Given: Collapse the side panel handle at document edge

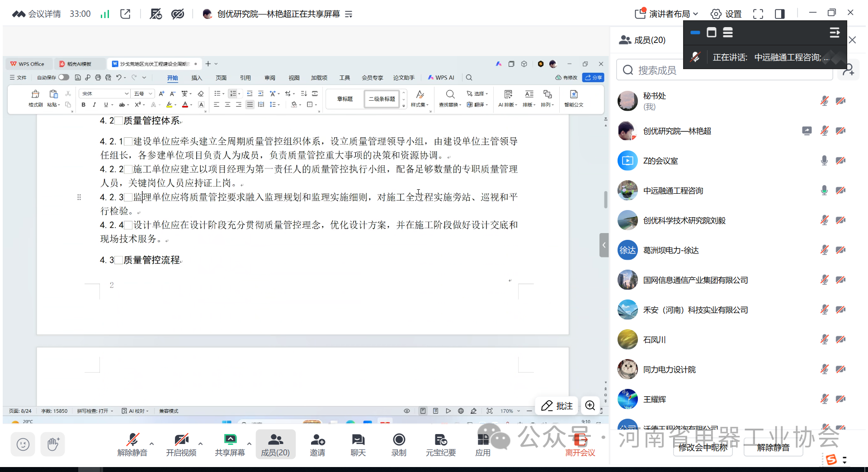Looking at the screenshot, I should pyautogui.click(x=604, y=245).
